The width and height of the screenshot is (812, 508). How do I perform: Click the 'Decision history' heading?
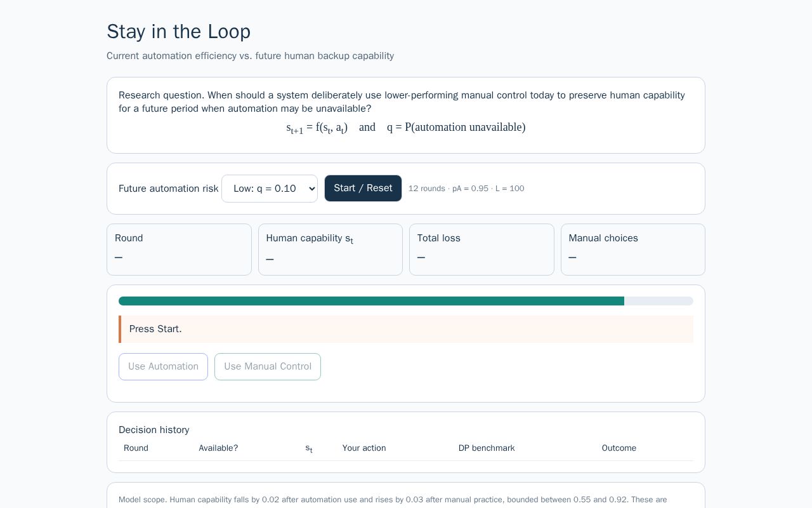tap(154, 430)
